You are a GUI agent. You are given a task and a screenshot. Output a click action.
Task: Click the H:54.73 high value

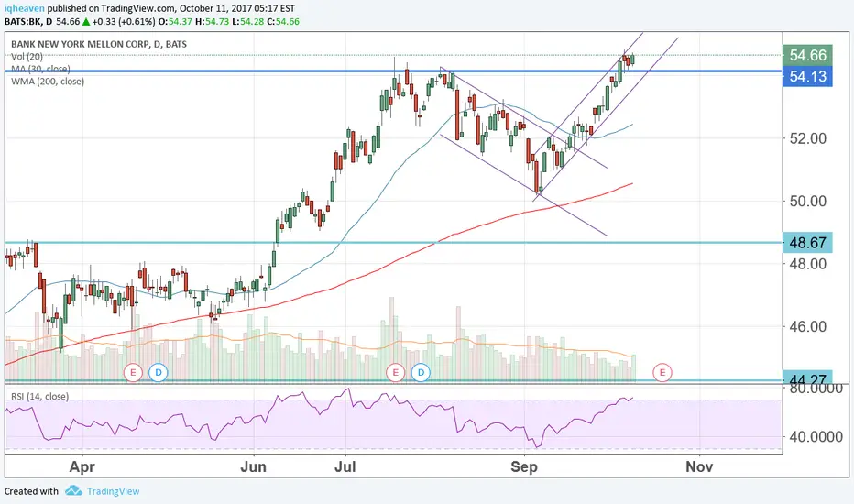click(x=213, y=22)
